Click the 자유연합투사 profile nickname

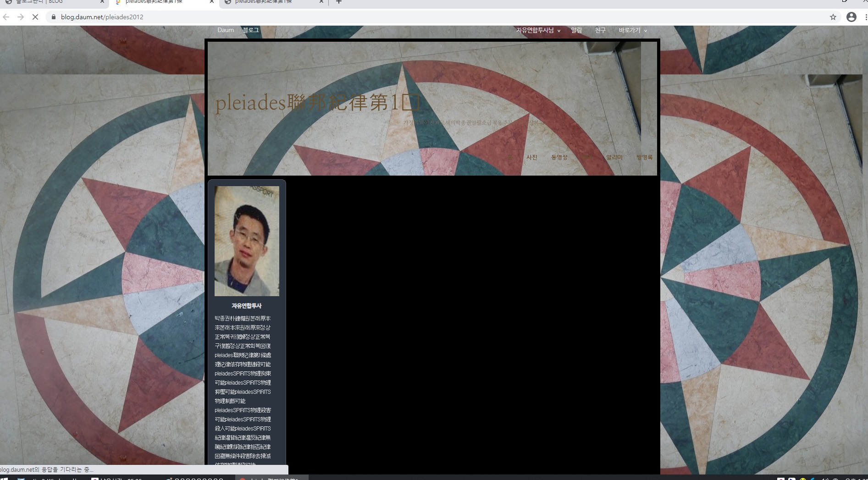247,306
